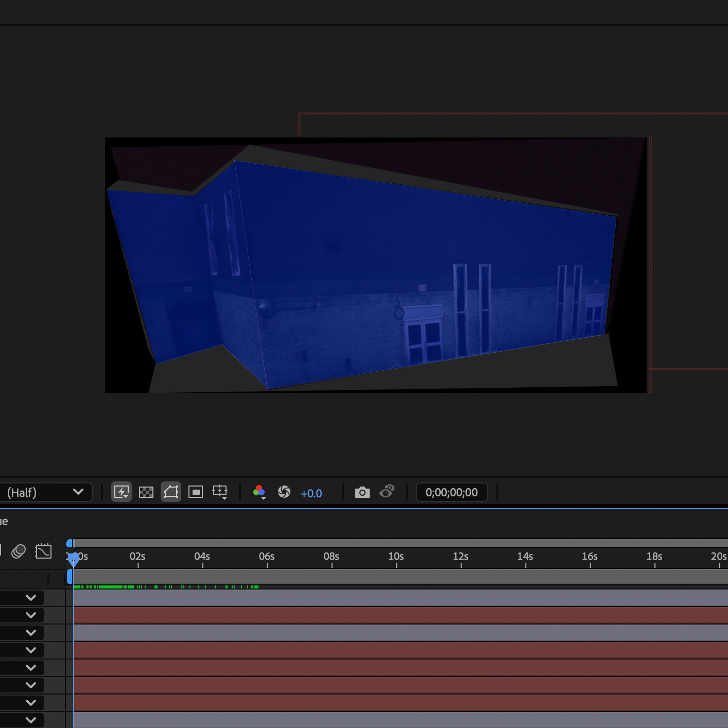This screenshot has width=728, height=728.
Task: Open the Channel and Color Management settings icon
Action: tap(259, 492)
